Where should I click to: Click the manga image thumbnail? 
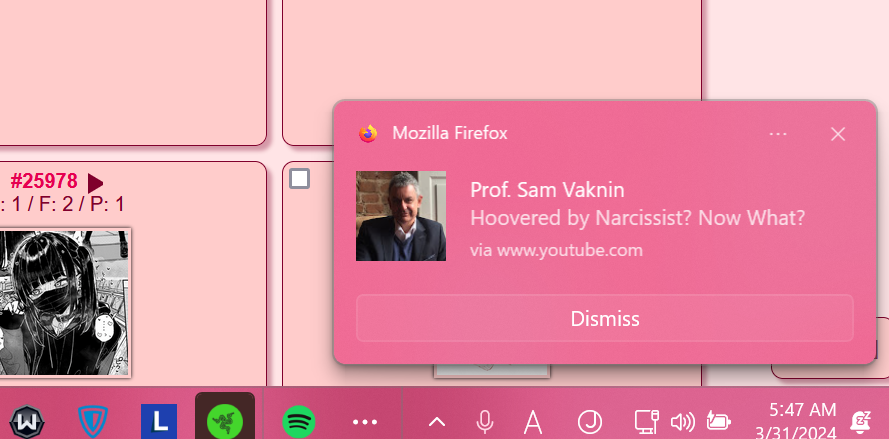pos(64,301)
